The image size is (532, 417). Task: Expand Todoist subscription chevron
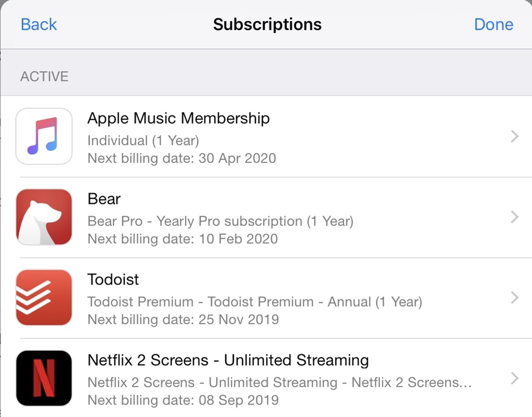pos(514,298)
